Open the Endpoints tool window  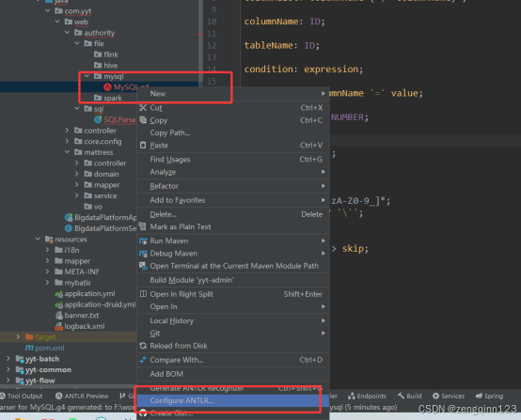coord(367,396)
